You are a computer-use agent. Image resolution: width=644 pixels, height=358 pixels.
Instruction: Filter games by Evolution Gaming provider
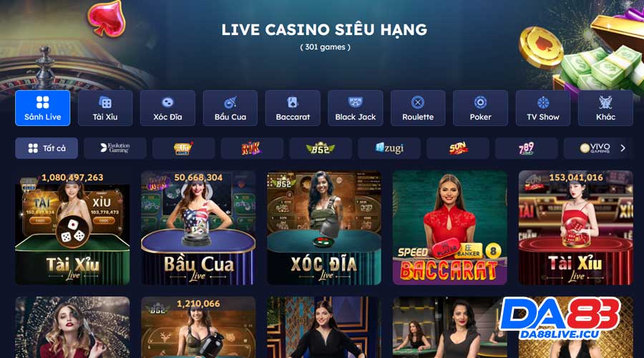115,148
